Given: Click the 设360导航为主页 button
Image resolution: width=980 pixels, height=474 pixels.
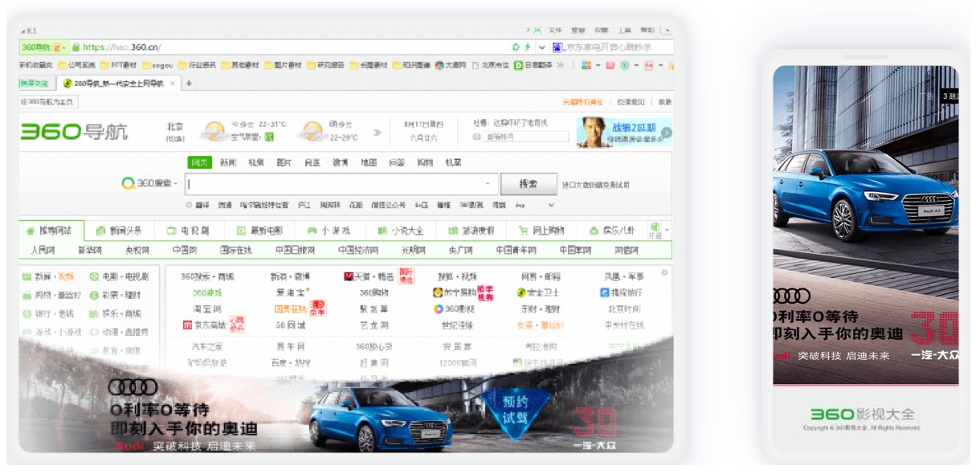Looking at the screenshot, I should point(47,102).
